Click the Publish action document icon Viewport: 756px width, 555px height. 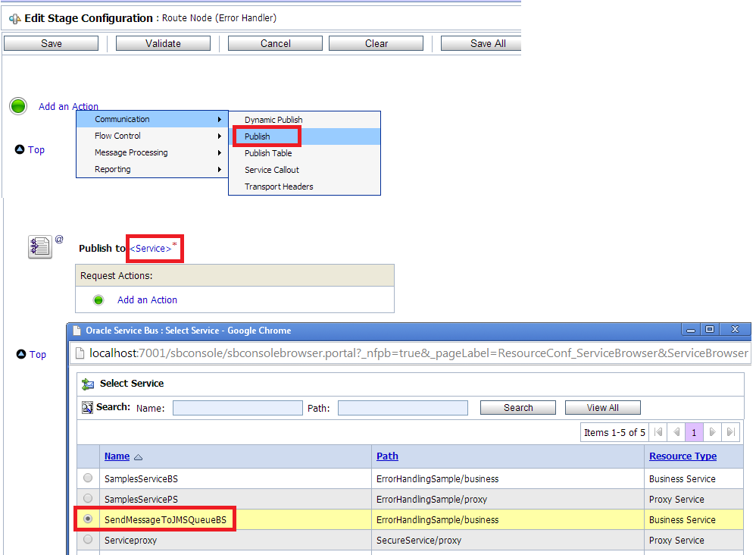pos(39,247)
